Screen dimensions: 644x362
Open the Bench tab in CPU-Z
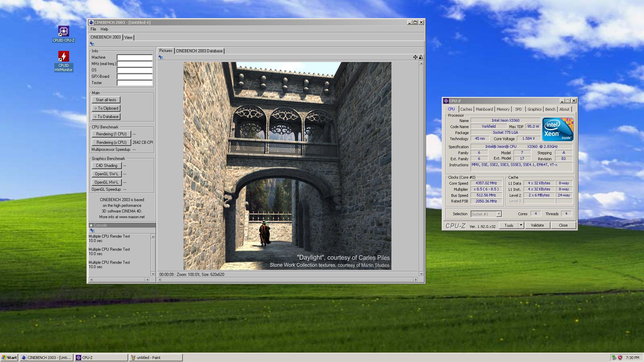(550, 109)
